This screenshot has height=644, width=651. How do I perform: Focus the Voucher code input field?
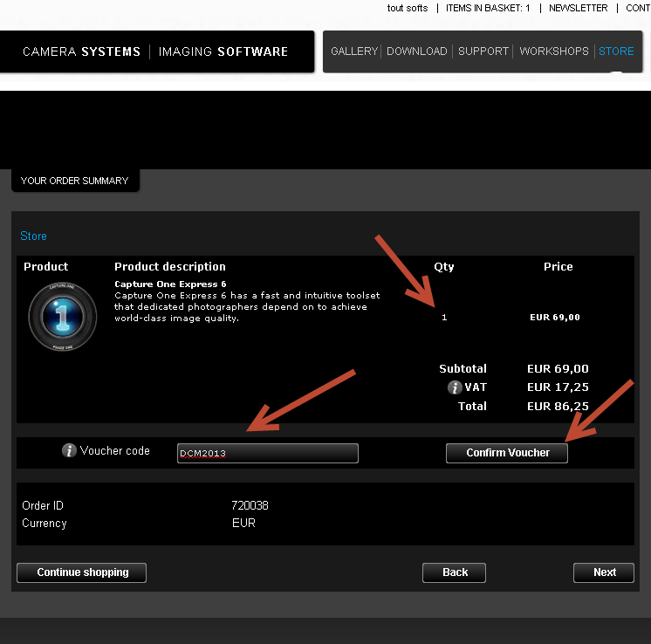[x=268, y=454]
